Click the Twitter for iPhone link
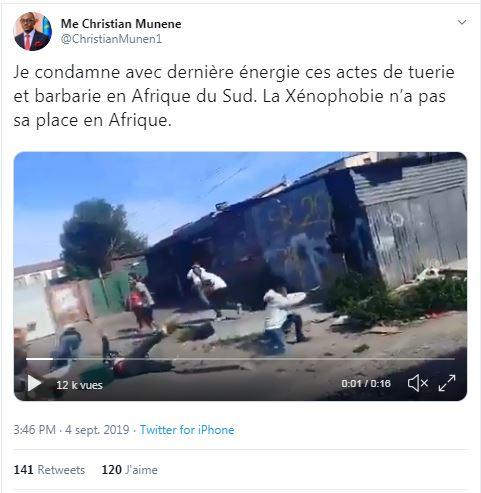This screenshot has width=481, height=493. coord(187,430)
